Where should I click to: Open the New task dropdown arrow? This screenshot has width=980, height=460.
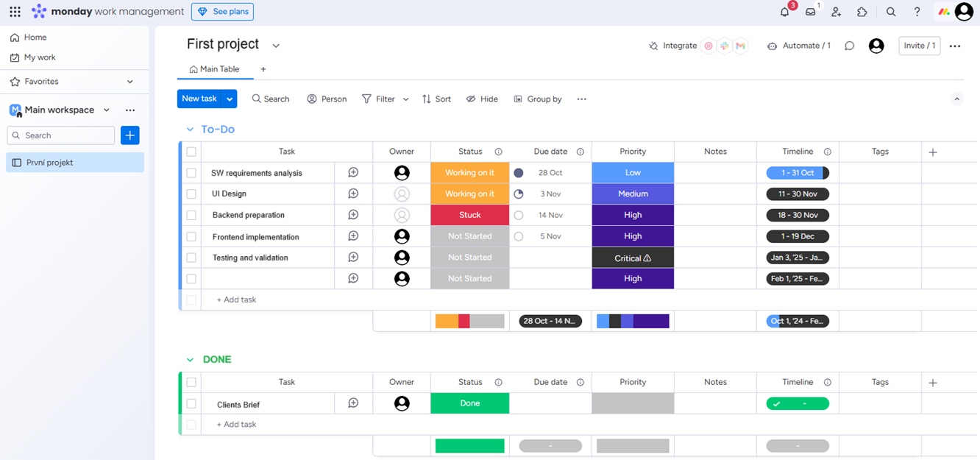(x=230, y=99)
